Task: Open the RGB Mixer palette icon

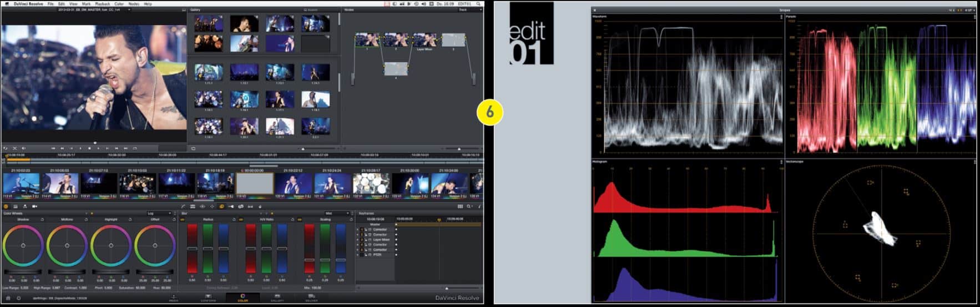Action: click(x=16, y=207)
